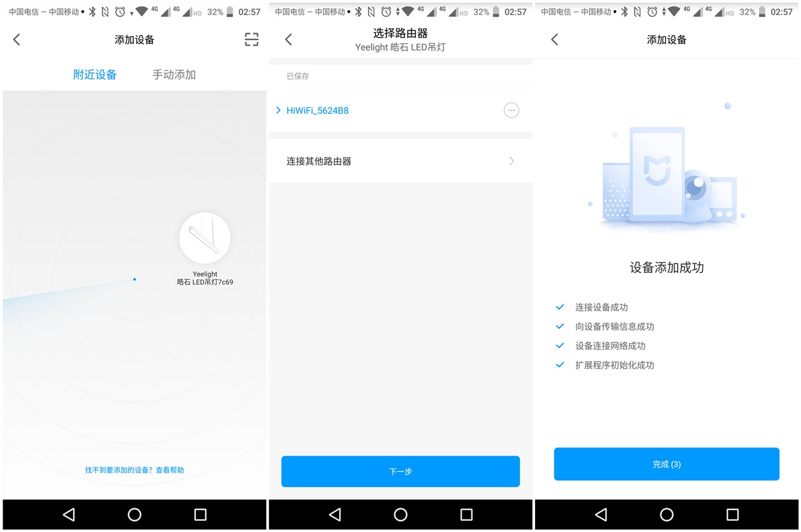Tap the back arrow on 选择路由器 screen

288,39
